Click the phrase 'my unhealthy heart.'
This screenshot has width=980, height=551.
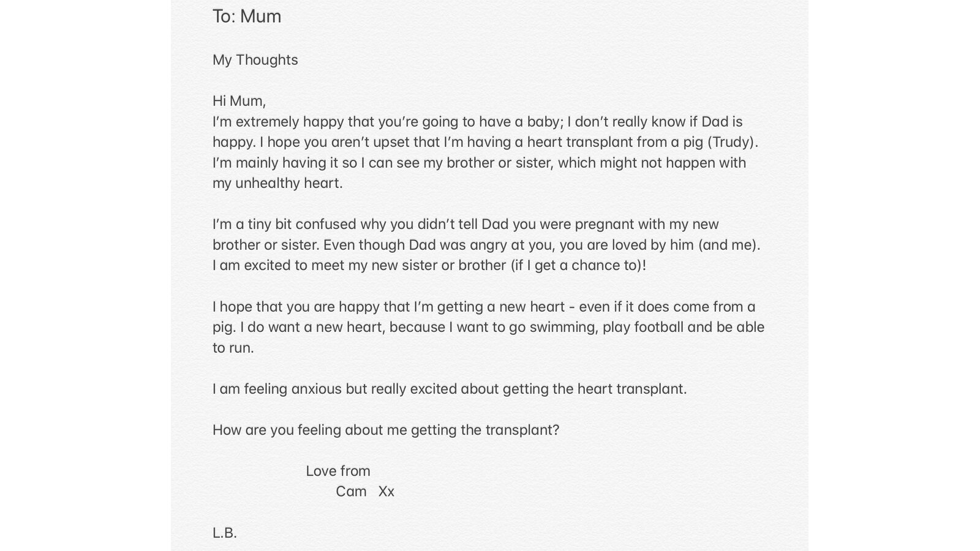coord(277,183)
